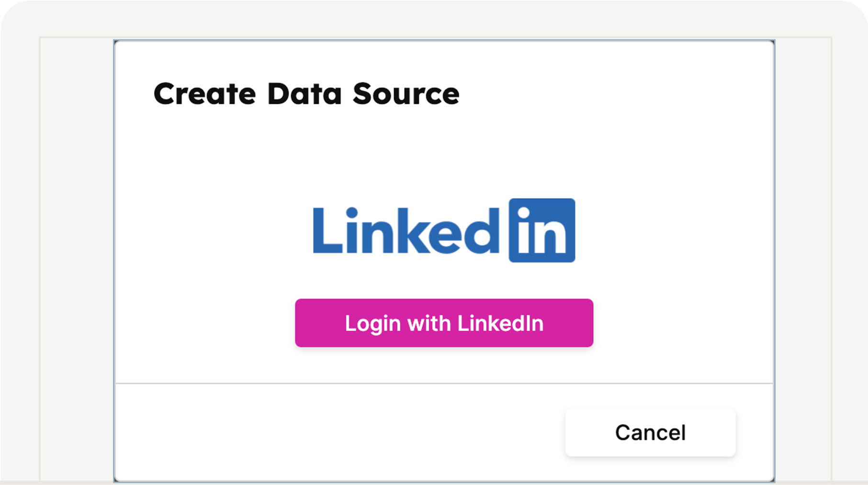This screenshot has width=868, height=485.
Task: Click the empty footer area left of Cancel
Action: point(335,432)
